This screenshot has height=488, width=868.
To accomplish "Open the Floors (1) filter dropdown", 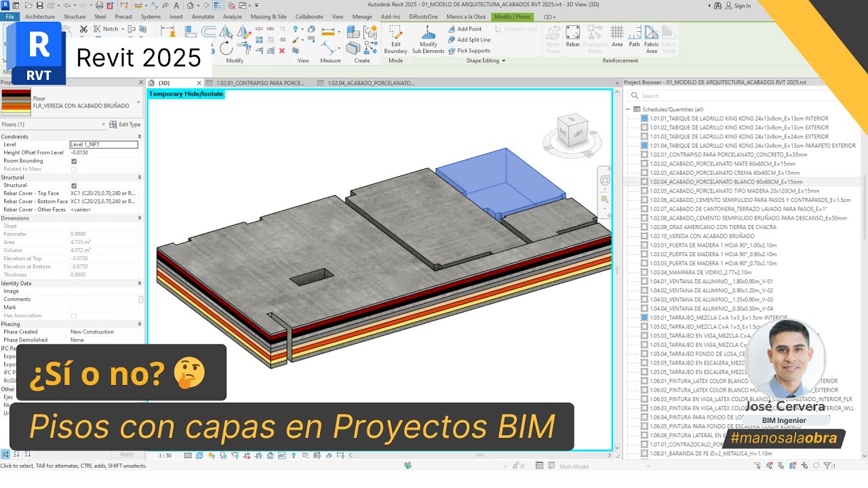I will pyautogui.click(x=104, y=124).
